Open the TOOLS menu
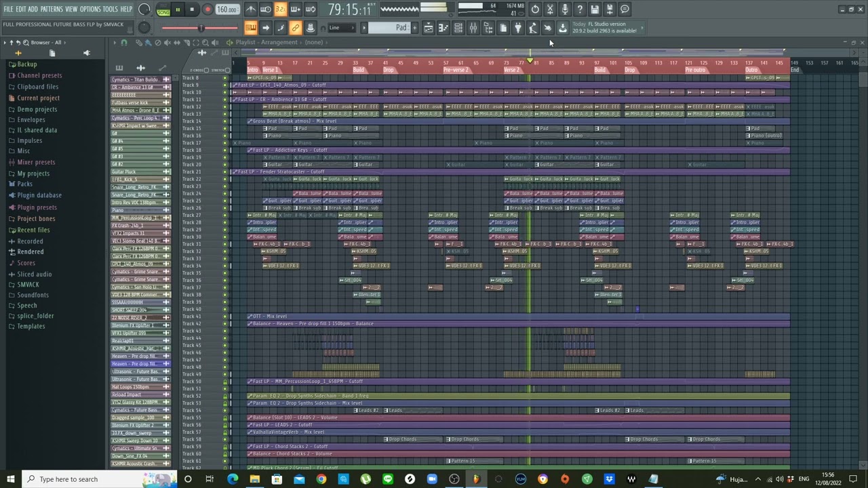868x488 pixels. point(110,9)
